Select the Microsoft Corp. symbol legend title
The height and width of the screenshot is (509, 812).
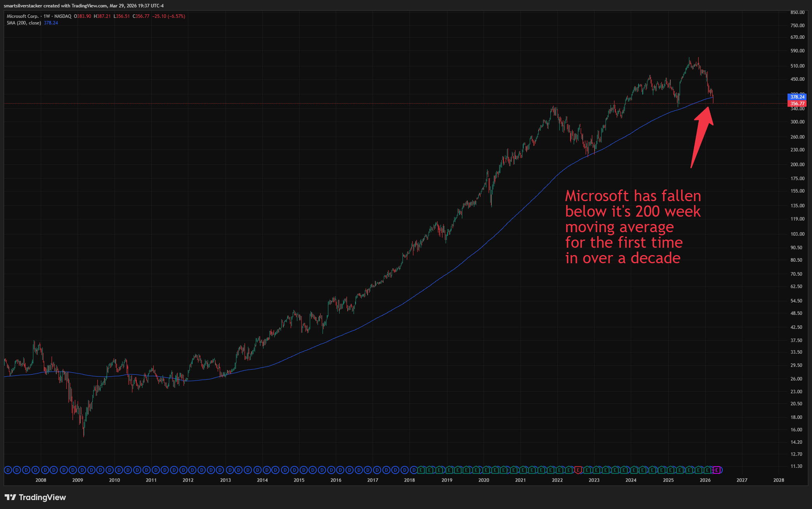(x=23, y=16)
